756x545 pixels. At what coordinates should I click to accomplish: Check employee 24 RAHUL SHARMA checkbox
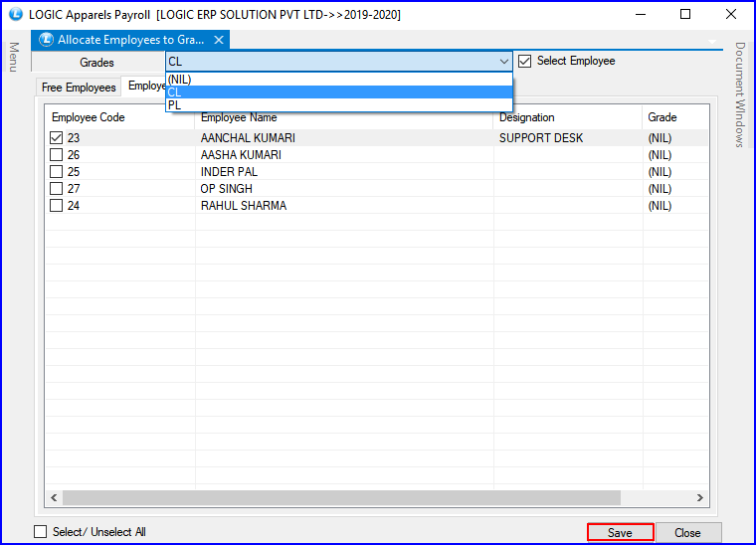point(57,205)
